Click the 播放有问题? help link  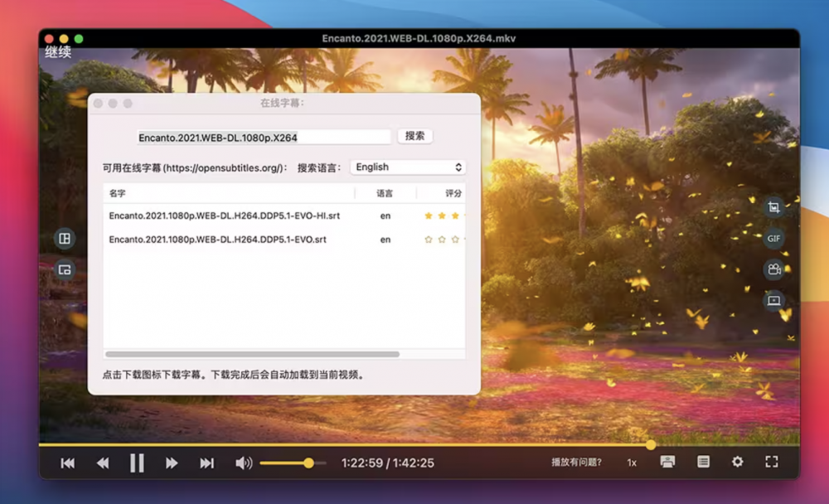click(576, 463)
